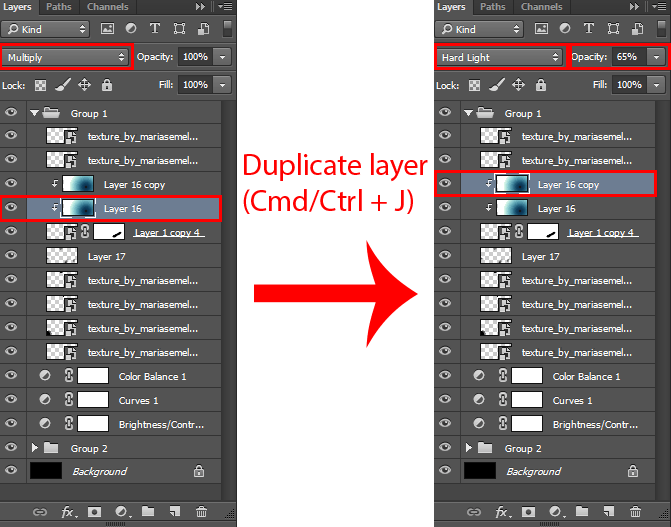Hide the Background layer in the left panel
Viewport: 671px width, 527px height.
(x=12, y=471)
